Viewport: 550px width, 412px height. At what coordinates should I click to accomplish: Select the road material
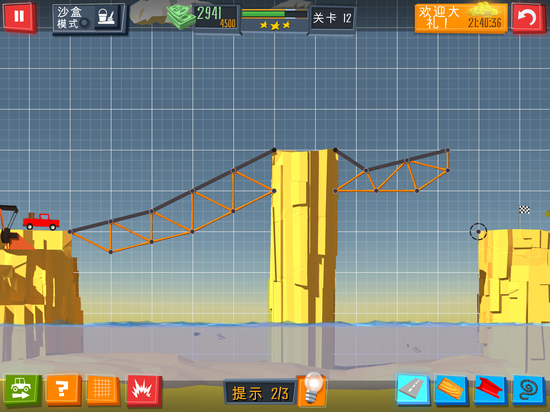pos(412,390)
